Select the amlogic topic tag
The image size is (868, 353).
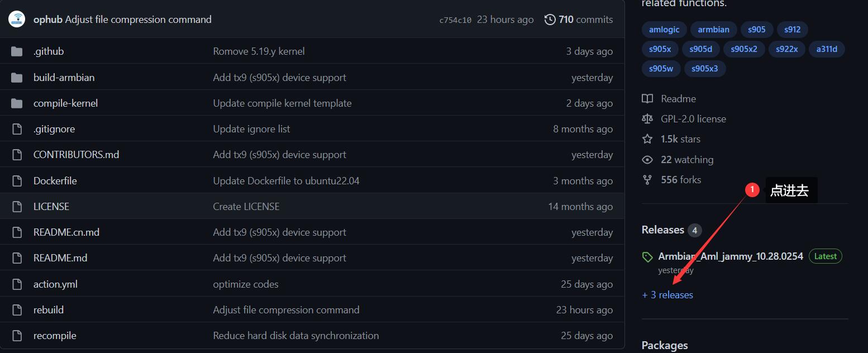[x=664, y=29]
